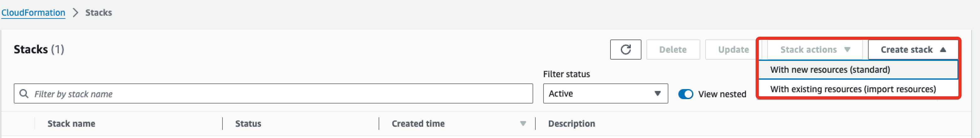Select With new resources (standard)
The width and height of the screenshot is (980, 138).
(x=830, y=70)
